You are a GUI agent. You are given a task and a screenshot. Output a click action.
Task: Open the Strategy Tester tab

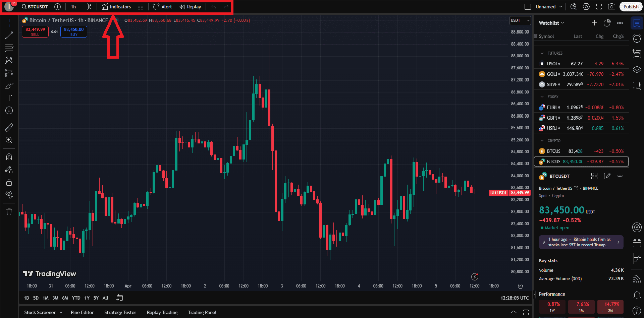[120, 313]
